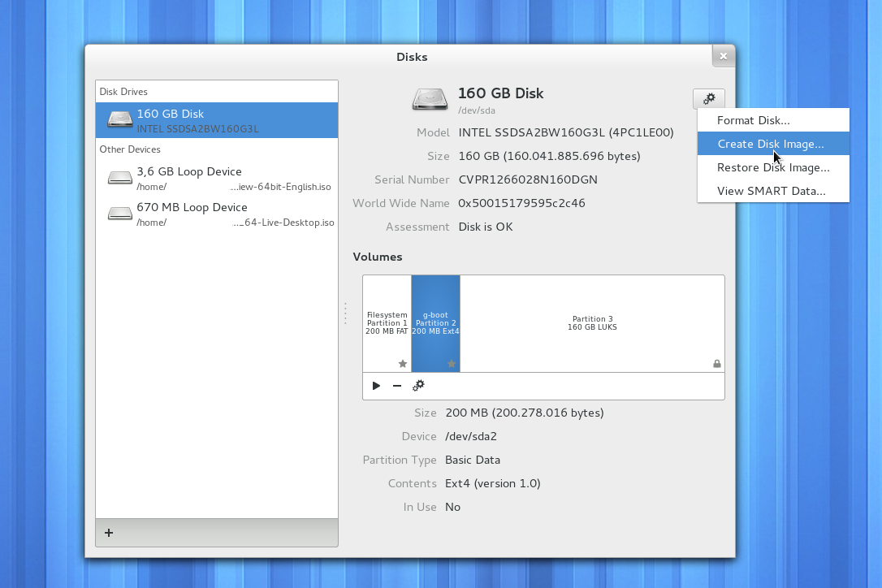Select Partition 3 160 GB LUKS volume
This screenshot has height=588, width=882.
pos(592,323)
